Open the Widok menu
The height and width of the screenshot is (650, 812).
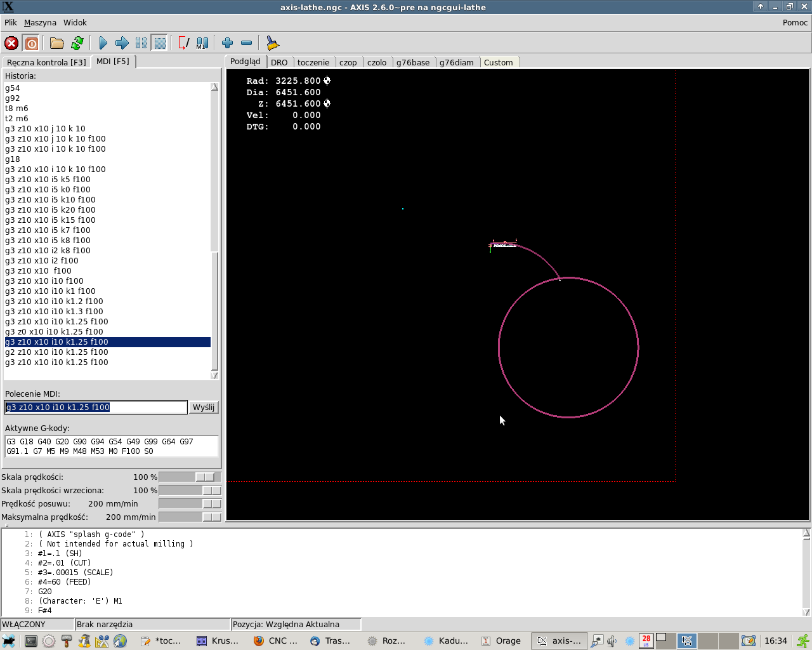pos(75,23)
